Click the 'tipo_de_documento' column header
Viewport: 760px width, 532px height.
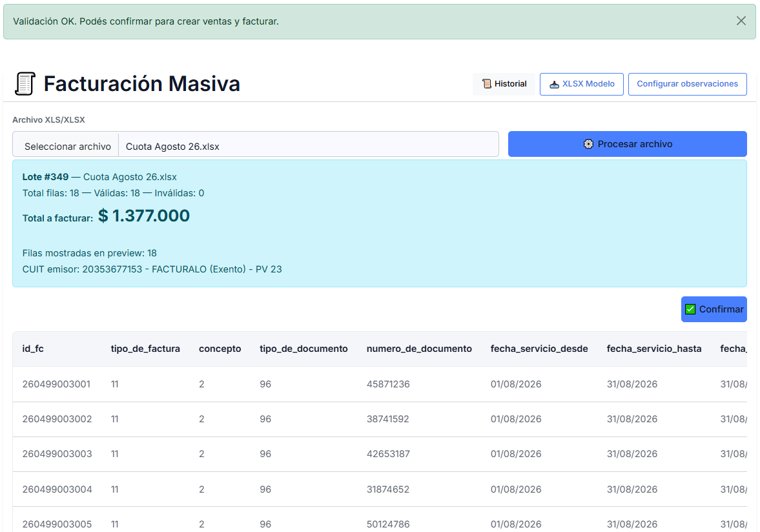[x=303, y=349]
